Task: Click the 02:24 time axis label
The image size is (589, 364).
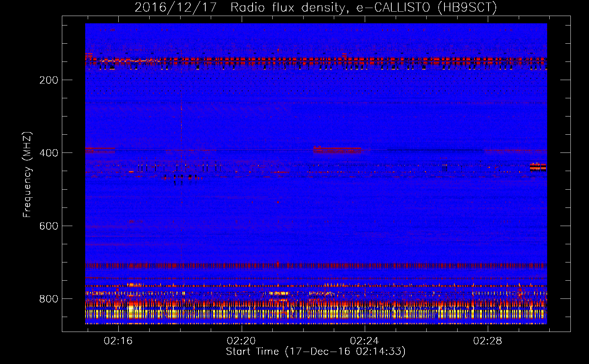Action: click(364, 341)
